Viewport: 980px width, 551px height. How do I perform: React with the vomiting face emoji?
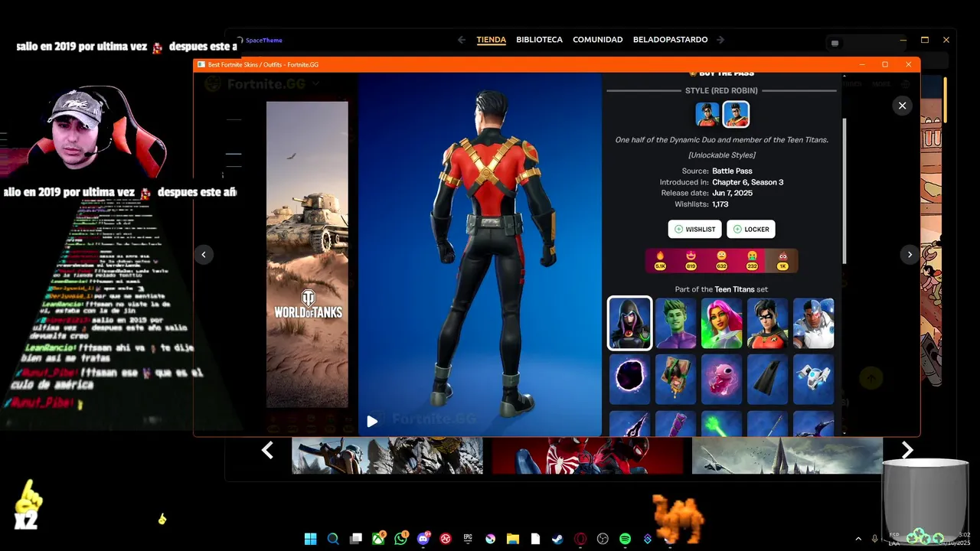tap(752, 260)
